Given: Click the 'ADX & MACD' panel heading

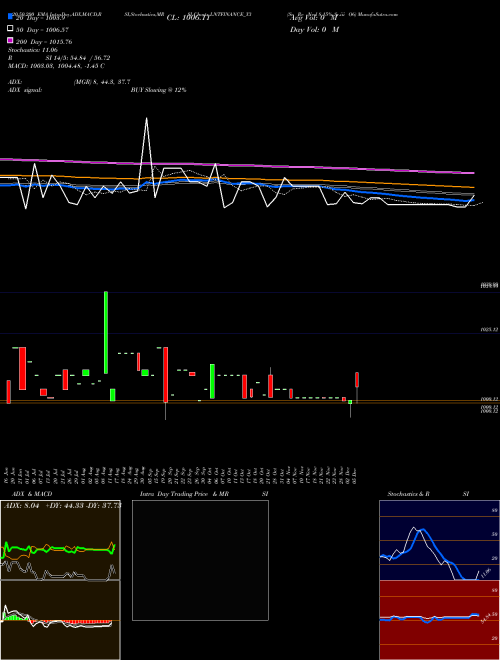Looking at the screenshot, I should tap(32, 494).
